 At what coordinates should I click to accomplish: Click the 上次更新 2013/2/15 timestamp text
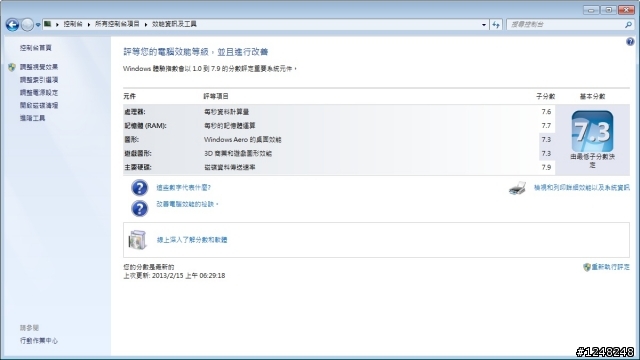174,276
